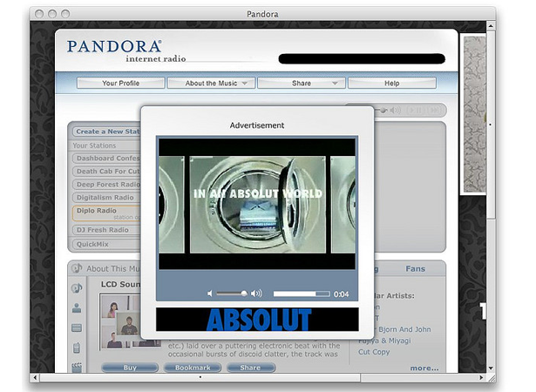Click the 0:04 ad time remaining text

pos(341,294)
